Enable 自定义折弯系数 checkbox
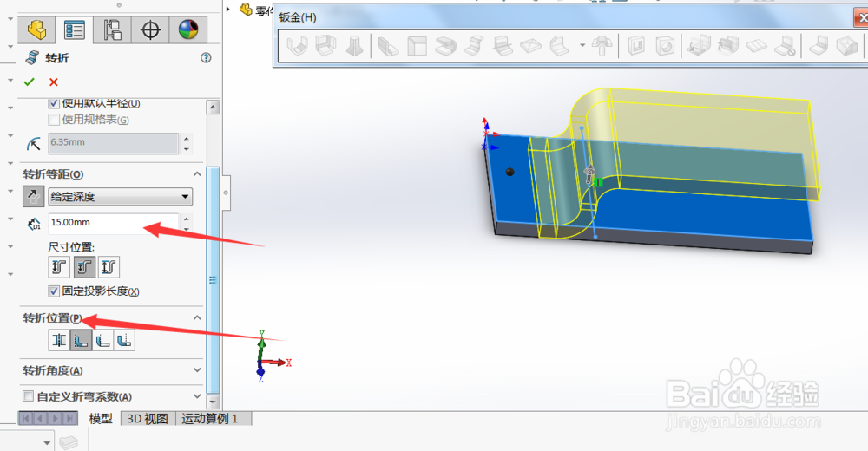 point(28,396)
